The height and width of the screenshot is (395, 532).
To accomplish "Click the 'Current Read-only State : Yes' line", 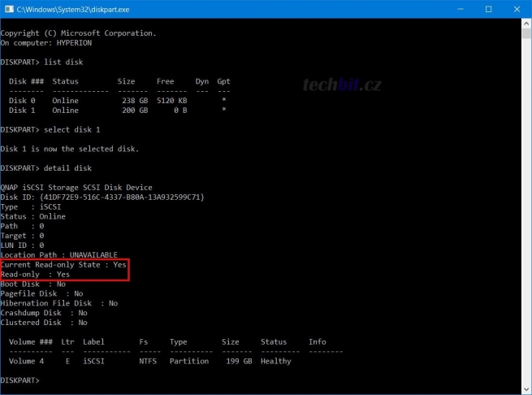I will coord(63,265).
